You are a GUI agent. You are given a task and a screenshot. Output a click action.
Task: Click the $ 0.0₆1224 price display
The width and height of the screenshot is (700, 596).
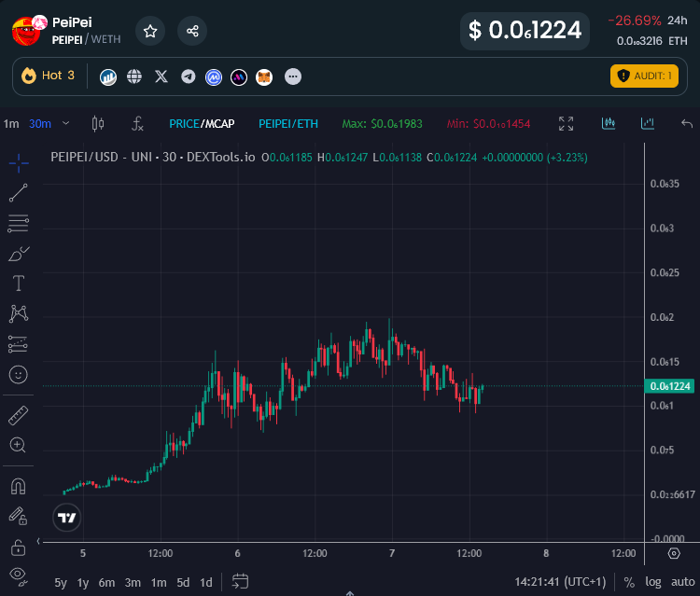[x=525, y=31]
